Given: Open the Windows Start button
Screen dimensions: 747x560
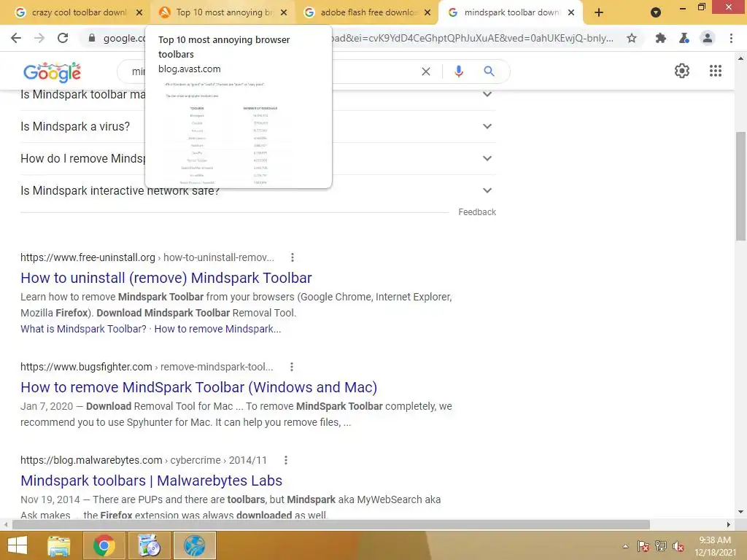Looking at the screenshot, I should tap(18, 545).
